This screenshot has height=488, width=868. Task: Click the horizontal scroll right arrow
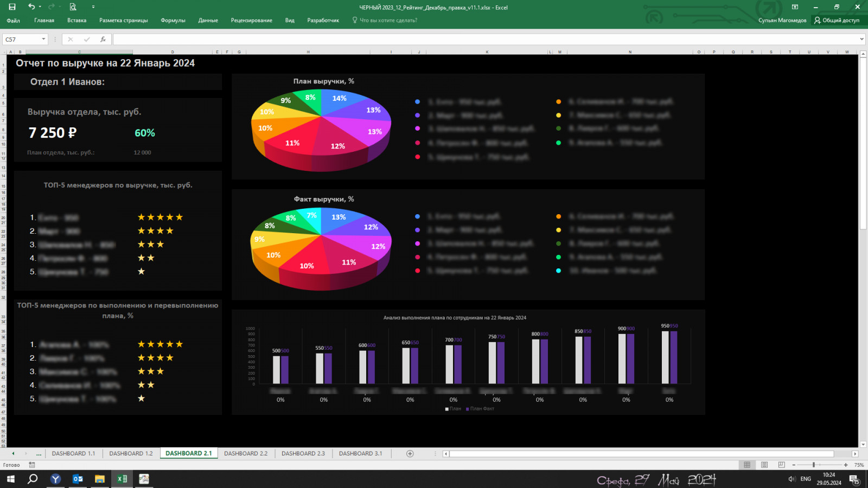point(855,454)
